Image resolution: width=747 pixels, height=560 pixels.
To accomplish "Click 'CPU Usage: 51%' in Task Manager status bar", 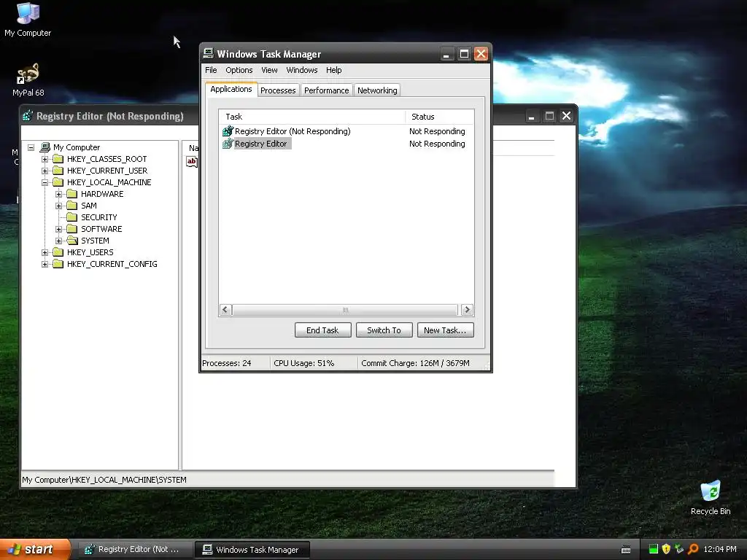I will coord(304,363).
